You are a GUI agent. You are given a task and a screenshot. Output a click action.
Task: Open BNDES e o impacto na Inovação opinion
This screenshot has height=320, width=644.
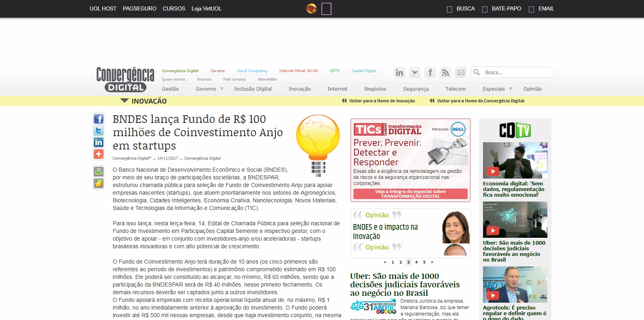pos(385,231)
